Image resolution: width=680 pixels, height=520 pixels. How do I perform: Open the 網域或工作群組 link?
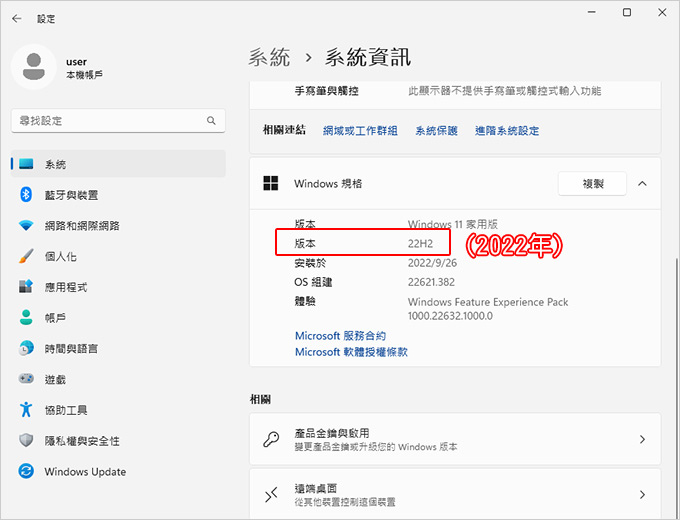pyautogui.click(x=360, y=131)
